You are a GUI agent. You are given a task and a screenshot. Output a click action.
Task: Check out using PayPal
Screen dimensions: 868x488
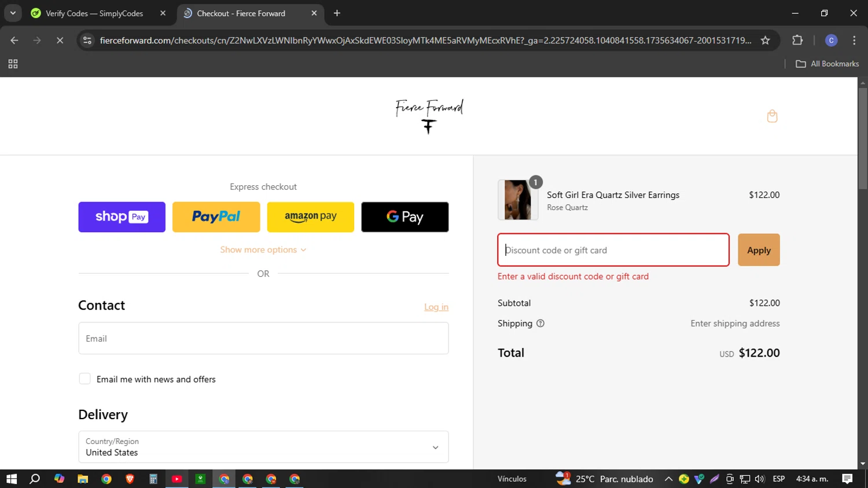click(216, 217)
